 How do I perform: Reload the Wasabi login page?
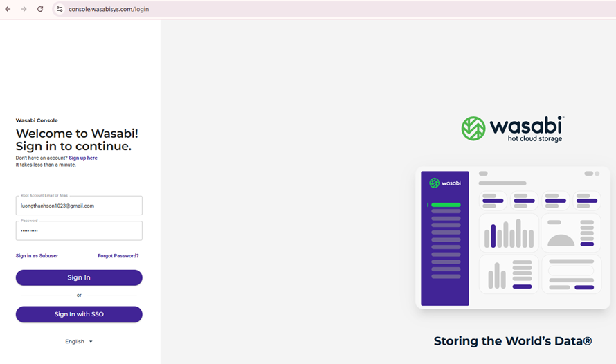(x=40, y=9)
